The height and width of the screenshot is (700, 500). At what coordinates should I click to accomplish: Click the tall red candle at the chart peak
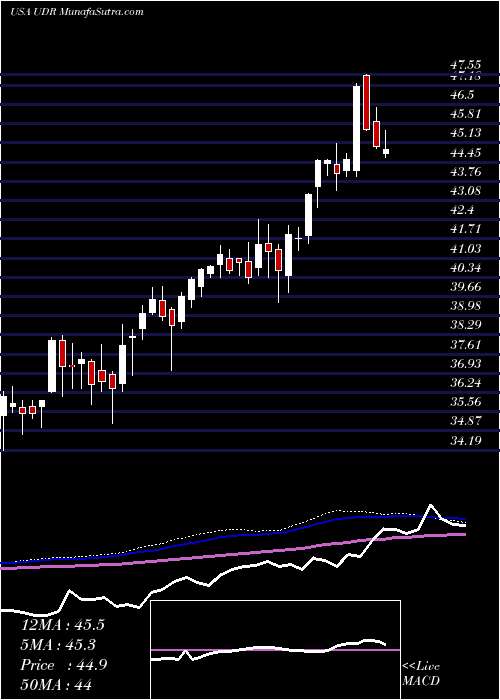(x=367, y=103)
